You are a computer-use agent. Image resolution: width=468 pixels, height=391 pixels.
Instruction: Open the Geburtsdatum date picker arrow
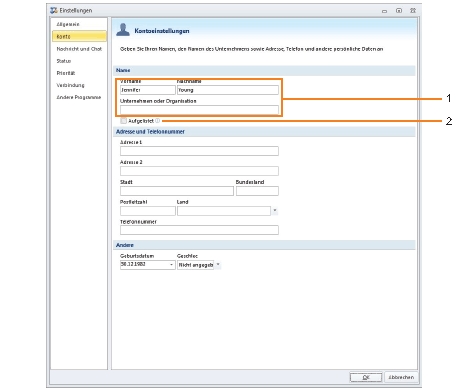point(172,265)
